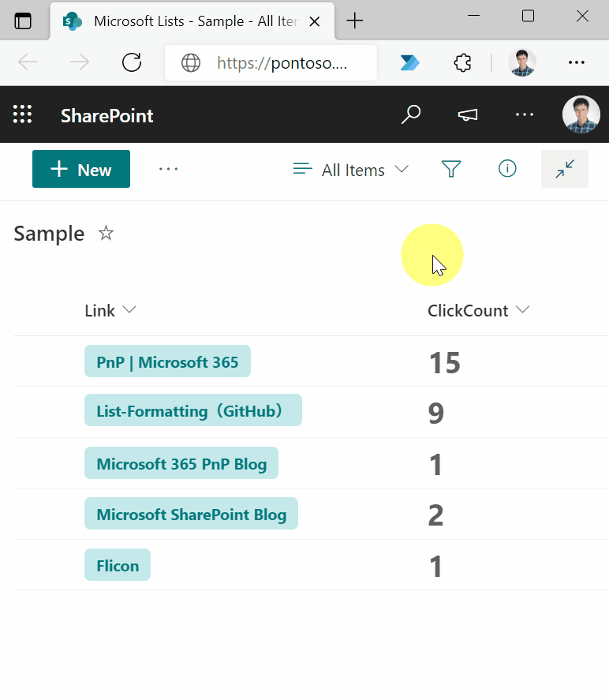The image size is (609, 700).
Task: Click the Sample list title
Action: coord(49,234)
